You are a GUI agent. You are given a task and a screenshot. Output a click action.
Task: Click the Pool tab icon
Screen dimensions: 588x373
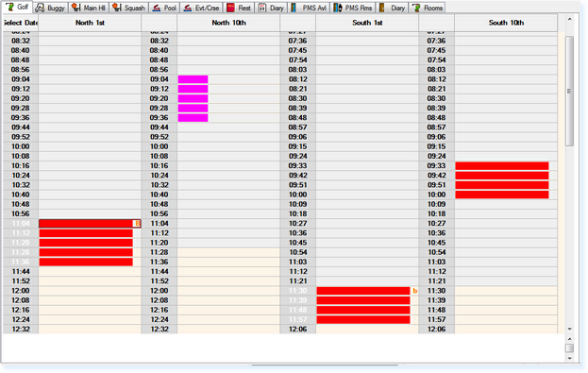pyautogui.click(x=157, y=8)
